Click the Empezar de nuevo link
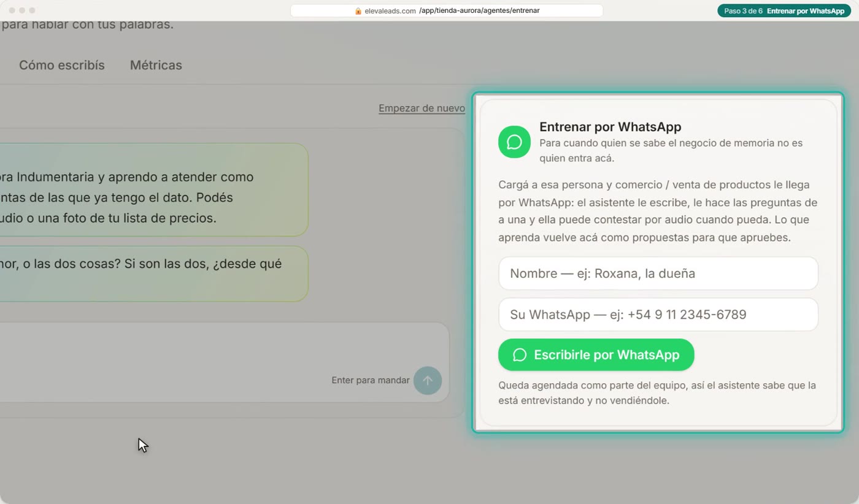This screenshot has width=859, height=504. [x=422, y=109]
